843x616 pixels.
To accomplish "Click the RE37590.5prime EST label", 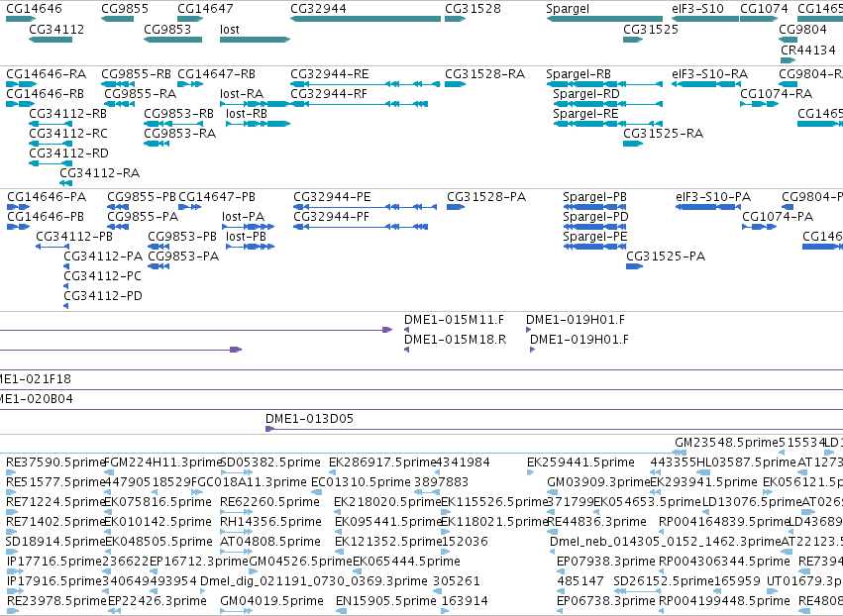I will (55, 462).
